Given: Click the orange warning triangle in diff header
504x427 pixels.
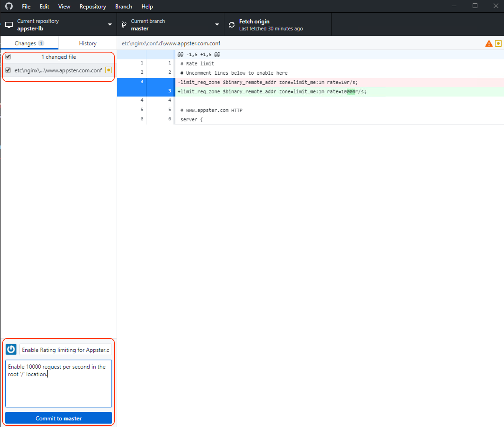Looking at the screenshot, I should click(489, 43).
